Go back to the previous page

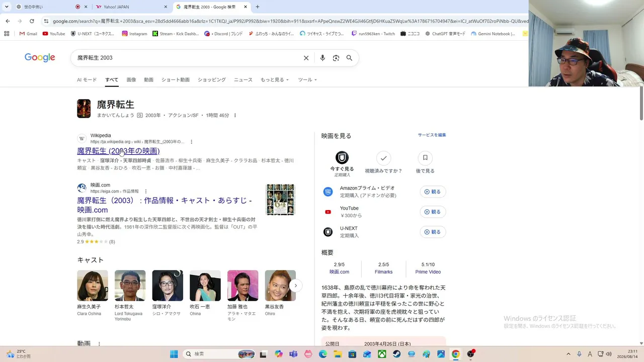8,21
